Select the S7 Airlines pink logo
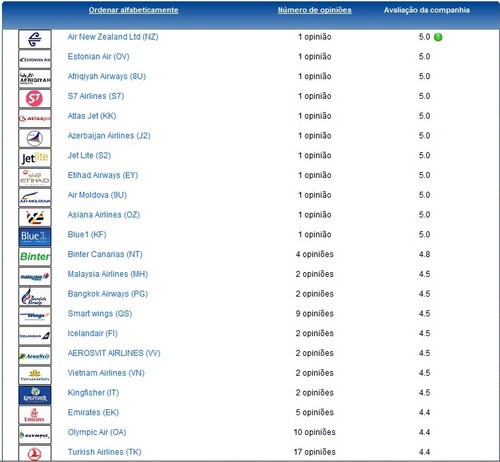500x462 pixels. tap(35, 99)
